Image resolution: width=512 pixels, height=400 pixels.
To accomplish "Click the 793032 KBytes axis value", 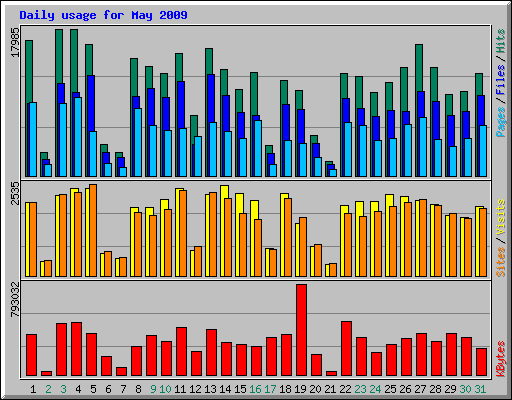I will [x=16, y=299].
